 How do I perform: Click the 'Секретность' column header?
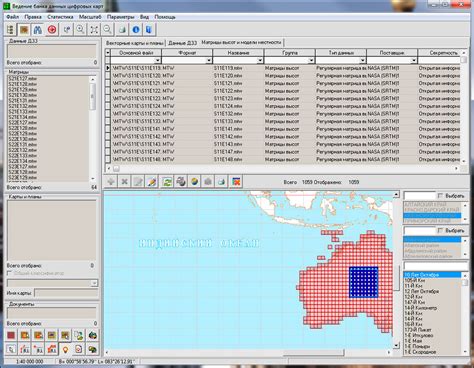pyautogui.click(x=439, y=53)
